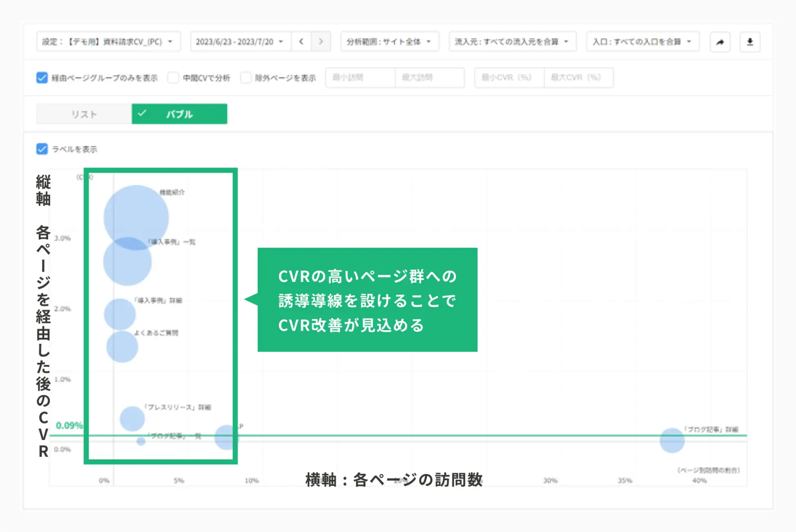The image size is (796, 532).
Task: Open the date range 2023/6/23 dropdown
Action: point(240,42)
